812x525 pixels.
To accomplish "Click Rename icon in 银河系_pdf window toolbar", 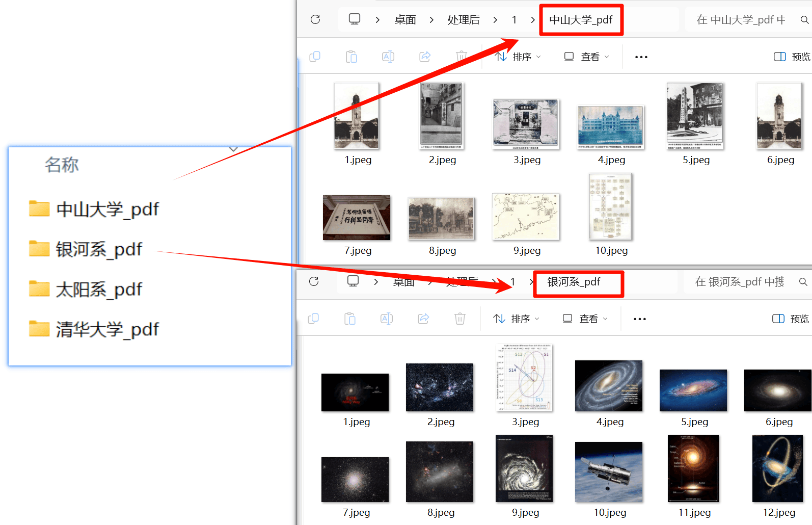I will 387,319.
